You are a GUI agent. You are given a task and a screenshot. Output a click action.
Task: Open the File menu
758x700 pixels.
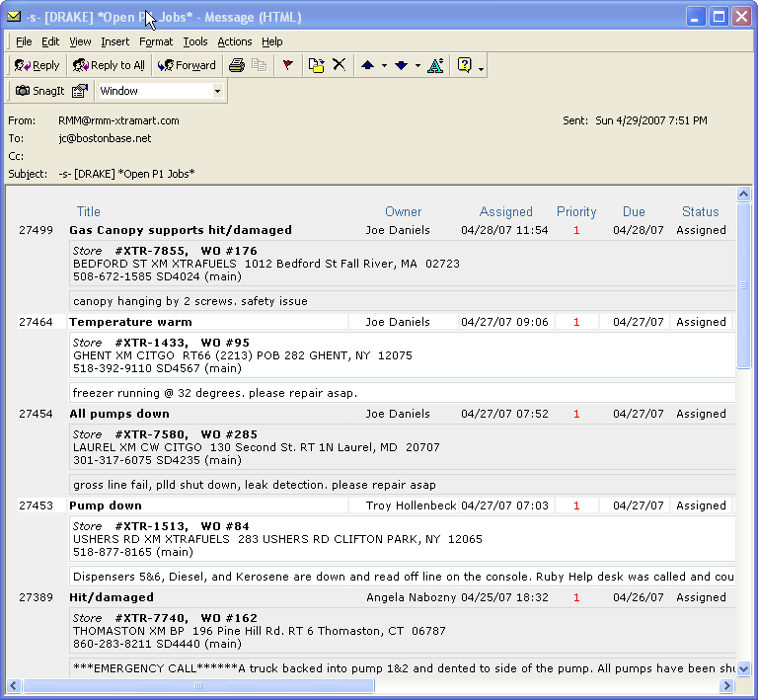tap(24, 41)
